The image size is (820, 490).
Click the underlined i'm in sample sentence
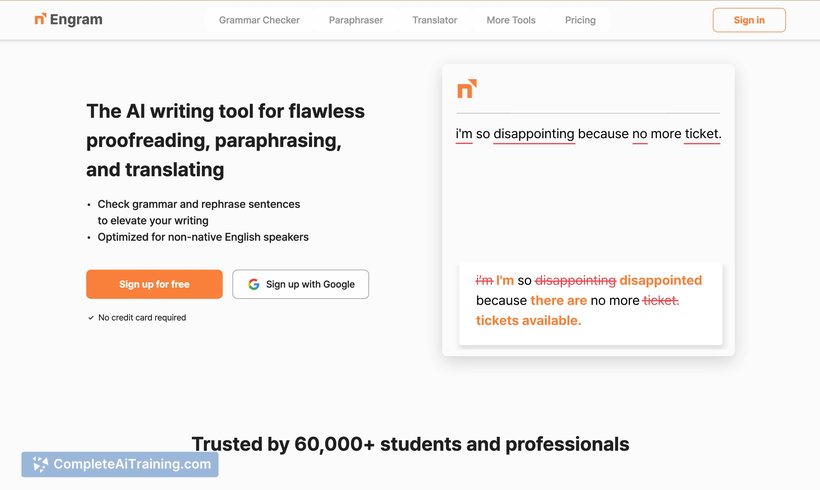coord(464,134)
